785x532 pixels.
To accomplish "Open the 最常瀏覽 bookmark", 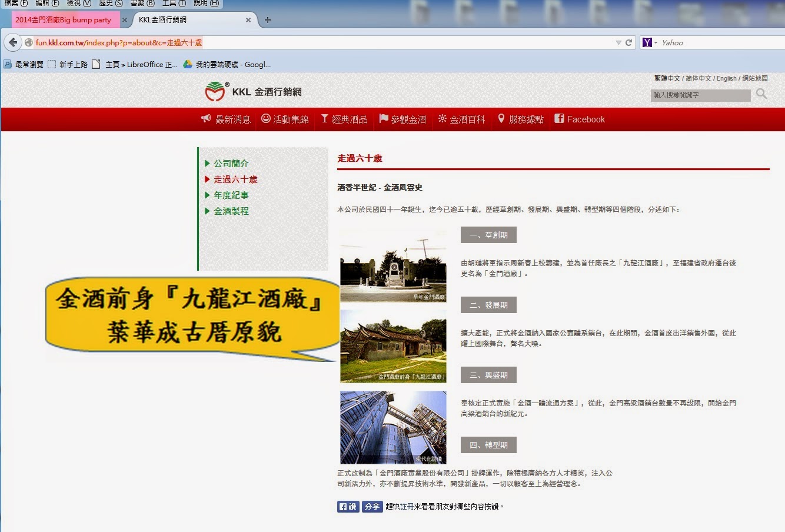I will click(x=24, y=64).
